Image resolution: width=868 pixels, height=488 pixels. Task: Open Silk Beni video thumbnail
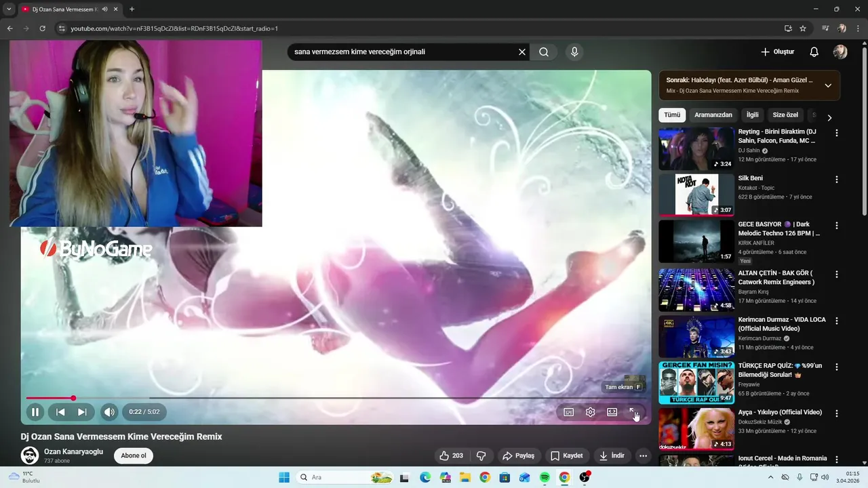[696, 195]
